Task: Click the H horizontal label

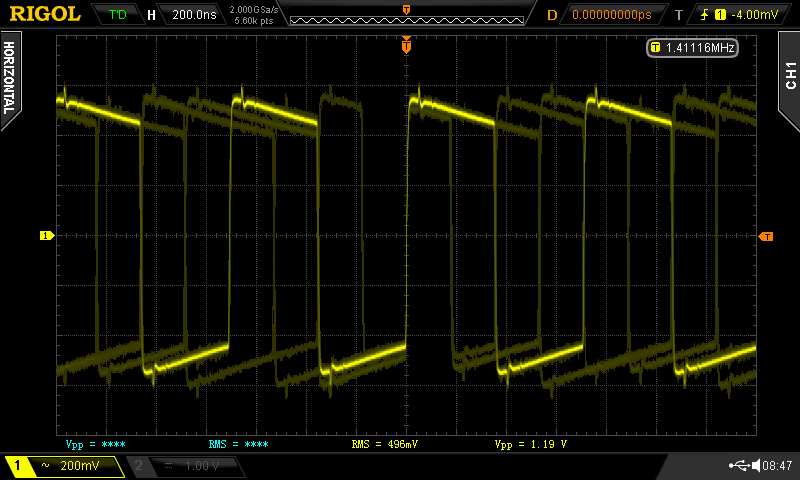Action: tap(151, 15)
